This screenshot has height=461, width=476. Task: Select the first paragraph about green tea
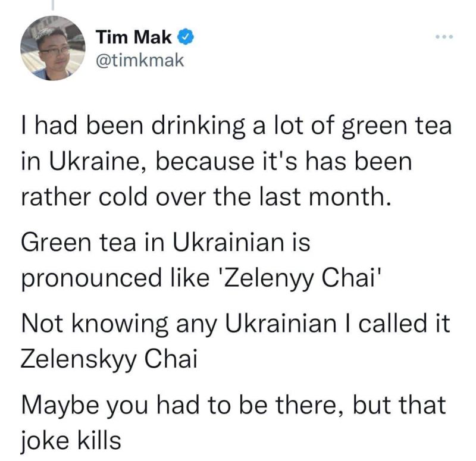coord(236,161)
